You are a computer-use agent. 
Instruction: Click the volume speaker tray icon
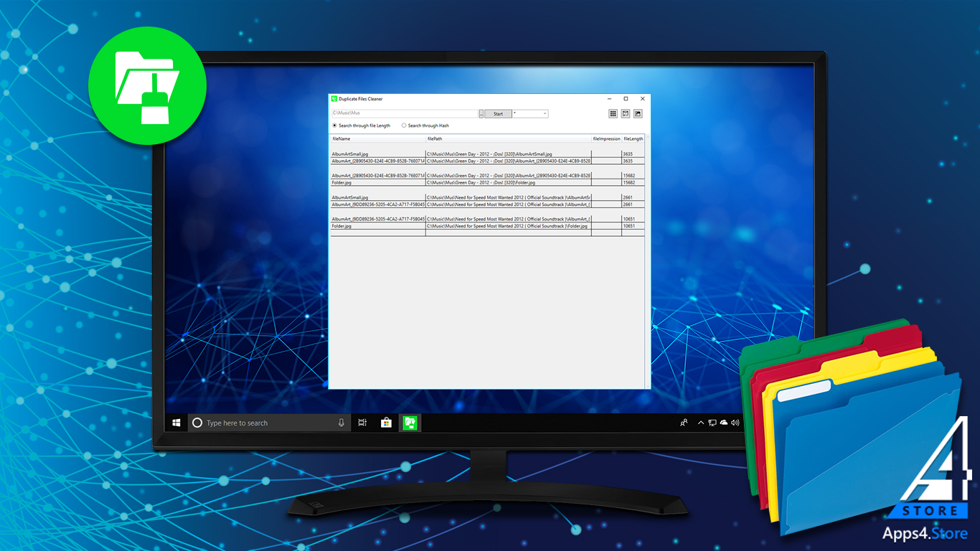pyautogui.click(x=735, y=423)
